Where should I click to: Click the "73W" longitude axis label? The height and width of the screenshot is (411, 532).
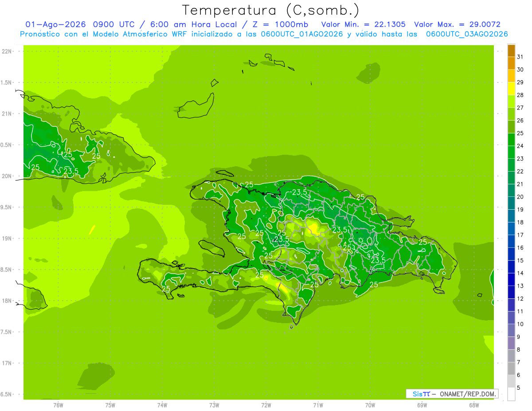(x=214, y=405)
